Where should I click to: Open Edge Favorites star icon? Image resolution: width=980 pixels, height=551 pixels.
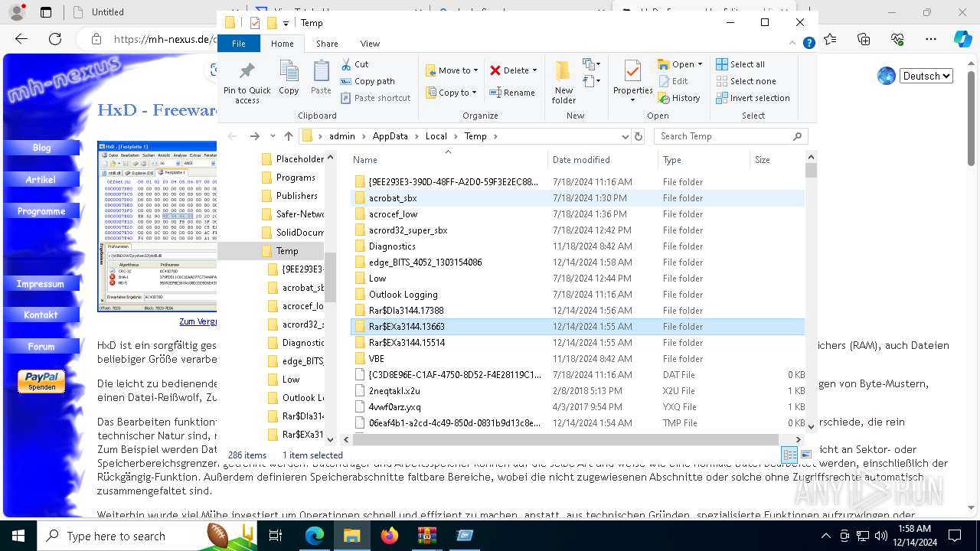830,39
